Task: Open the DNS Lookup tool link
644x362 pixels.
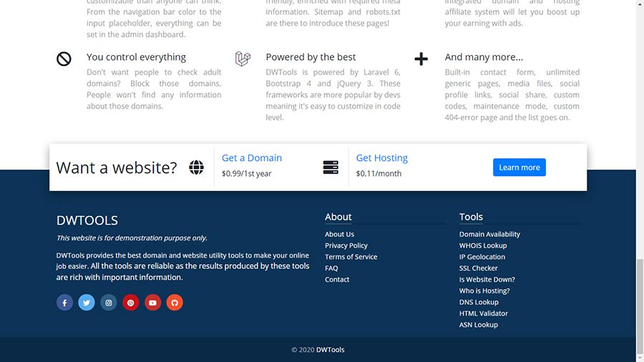Action: [479, 302]
